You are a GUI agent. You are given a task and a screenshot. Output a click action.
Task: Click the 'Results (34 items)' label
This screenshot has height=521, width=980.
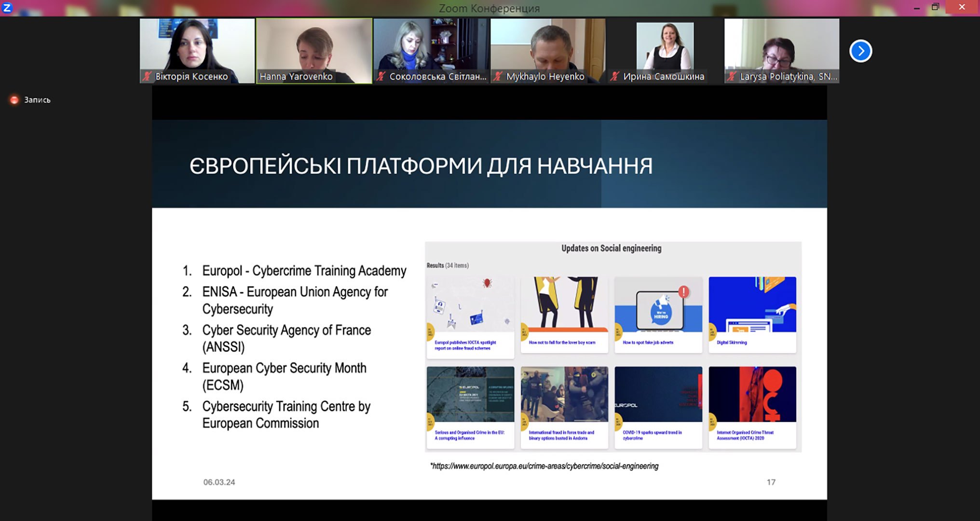tap(448, 265)
